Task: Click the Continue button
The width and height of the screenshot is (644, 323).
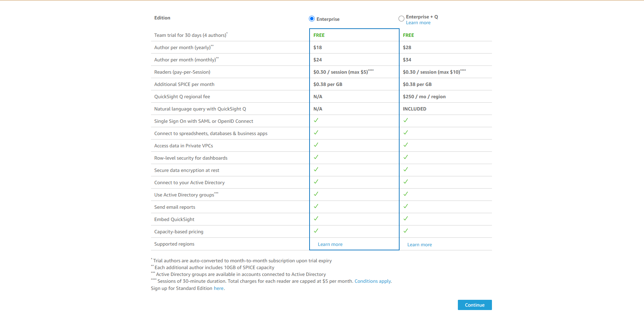Action: 475,305
